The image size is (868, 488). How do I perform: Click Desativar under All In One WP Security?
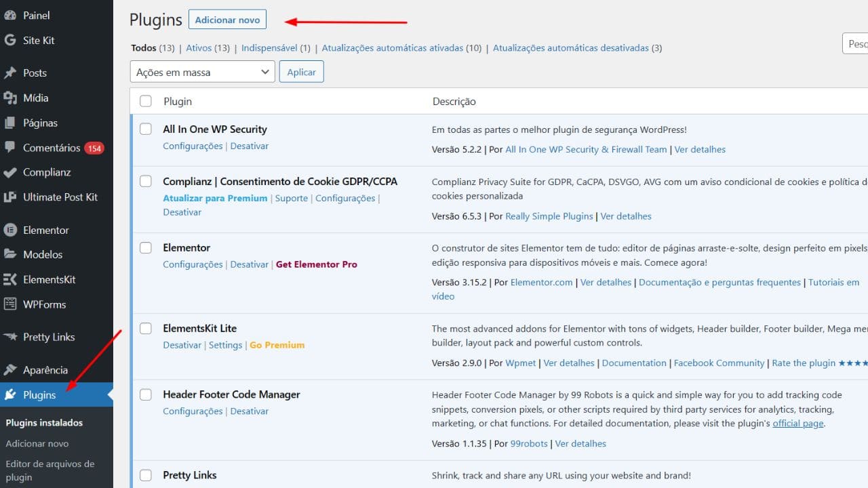point(250,146)
